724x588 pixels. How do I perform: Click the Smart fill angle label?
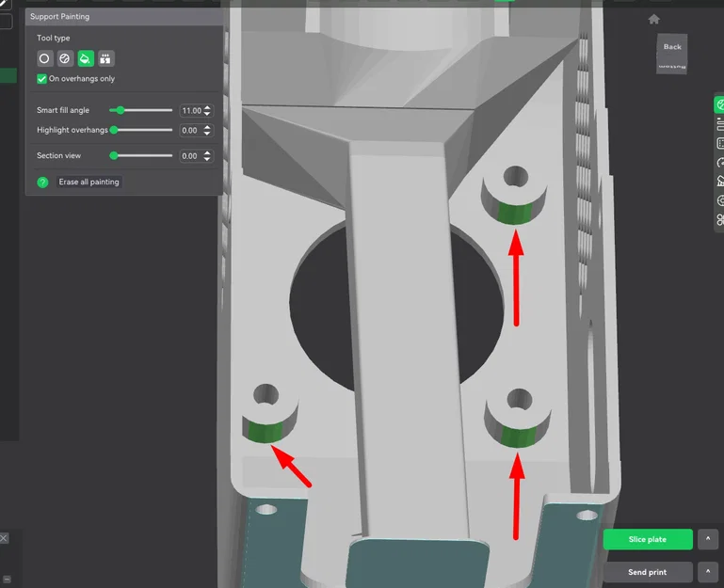tap(63, 110)
